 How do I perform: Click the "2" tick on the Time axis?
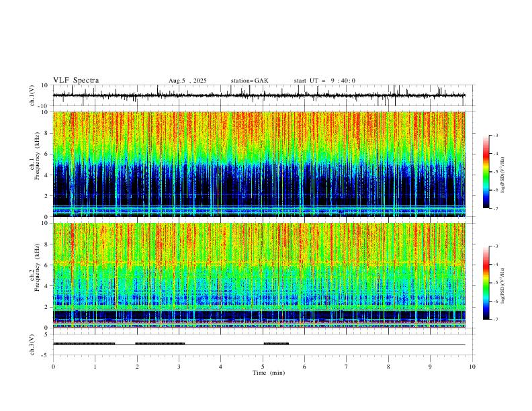[137, 367]
